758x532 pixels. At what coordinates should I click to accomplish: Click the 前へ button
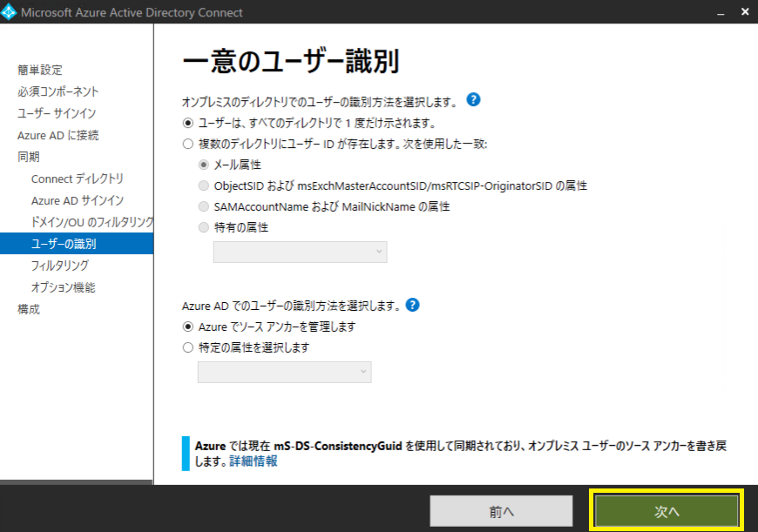coord(501,511)
